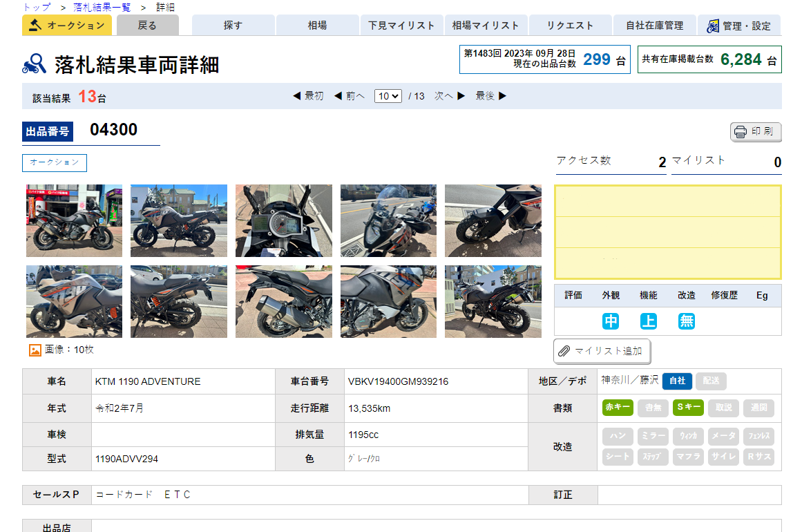Open the windshield front view thumbnail
This screenshot has width=802, height=532.
coord(389,220)
